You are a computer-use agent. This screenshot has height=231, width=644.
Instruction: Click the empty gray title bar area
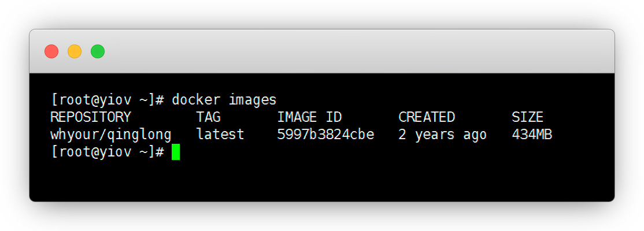[x=347, y=51]
